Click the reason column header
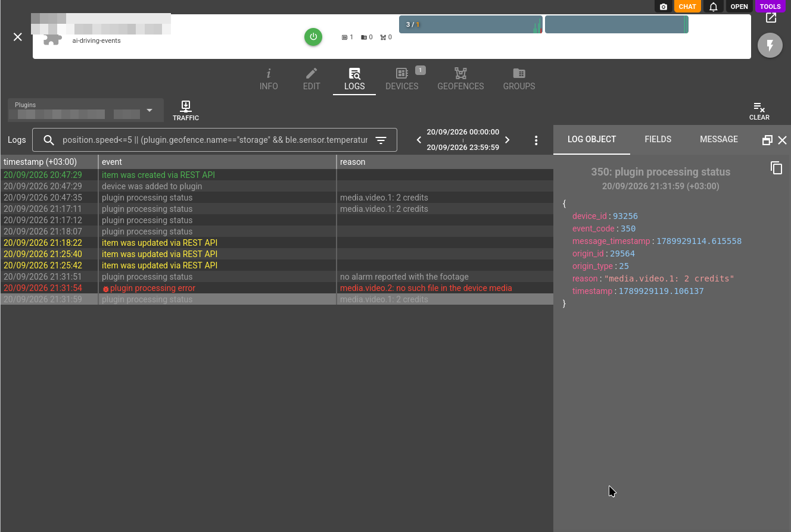 coord(445,162)
